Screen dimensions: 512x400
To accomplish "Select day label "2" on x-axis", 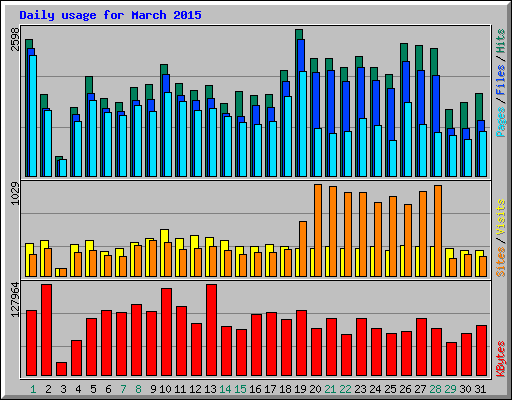I will click(x=48, y=389).
